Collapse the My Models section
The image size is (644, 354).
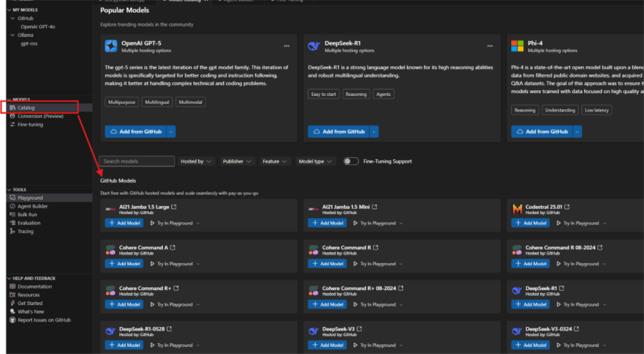9,10
